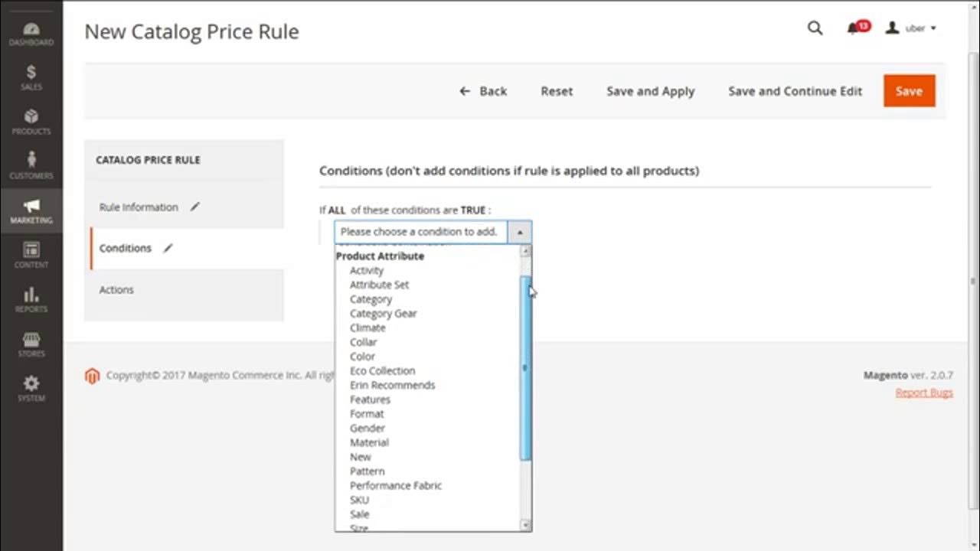Image resolution: width=980 pixels, height=551 pixels.
Task: Open the Marketing megaphone icon
Action: (x=31, y=205)
